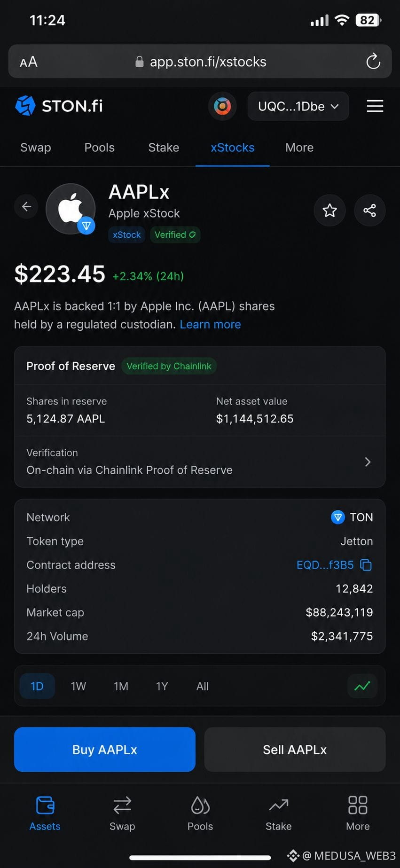
Task: Go back using the left arrow icon
Action: coord(26,206)
